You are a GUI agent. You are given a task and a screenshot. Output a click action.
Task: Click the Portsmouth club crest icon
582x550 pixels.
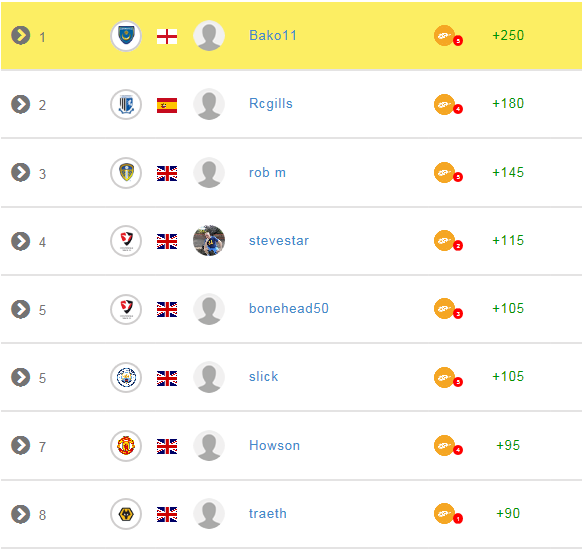coord(126,36)
